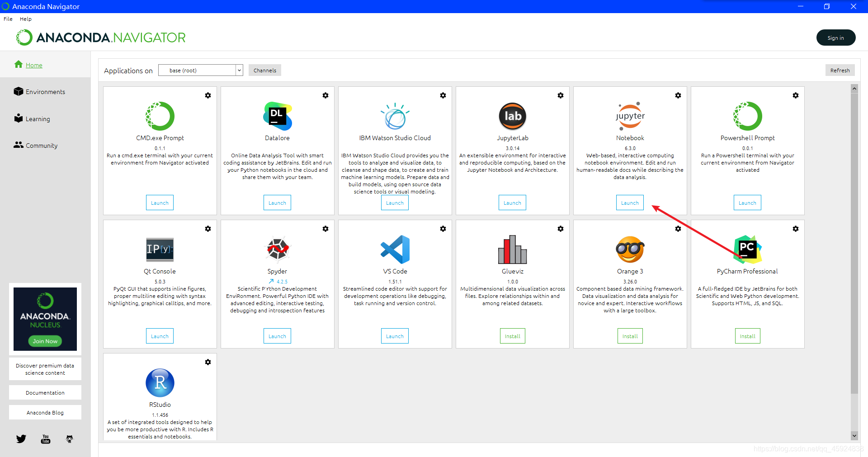Click the Spyder application icon
The width and height of the screenshot is (868, 457).
coord(278,249)
